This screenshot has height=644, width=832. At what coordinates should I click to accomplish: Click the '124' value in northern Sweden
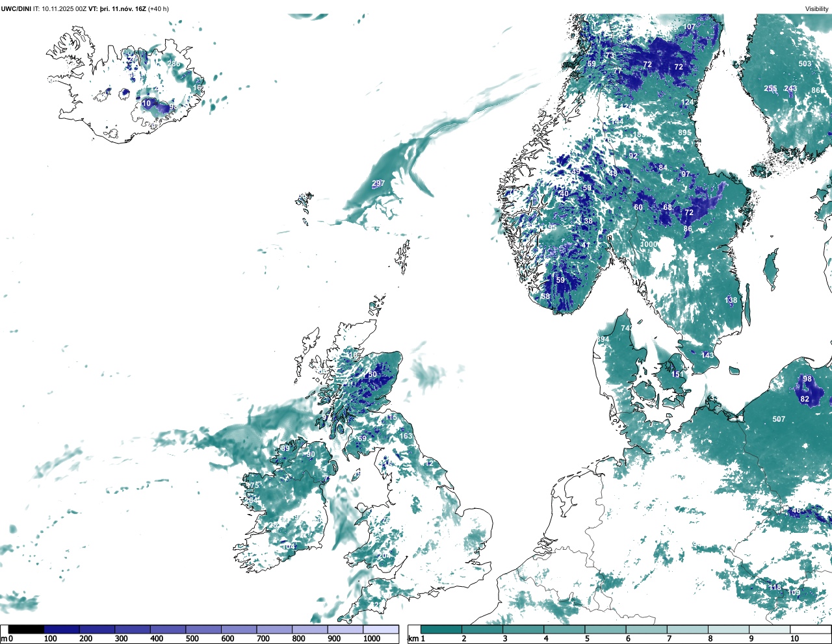click(688, 102)
